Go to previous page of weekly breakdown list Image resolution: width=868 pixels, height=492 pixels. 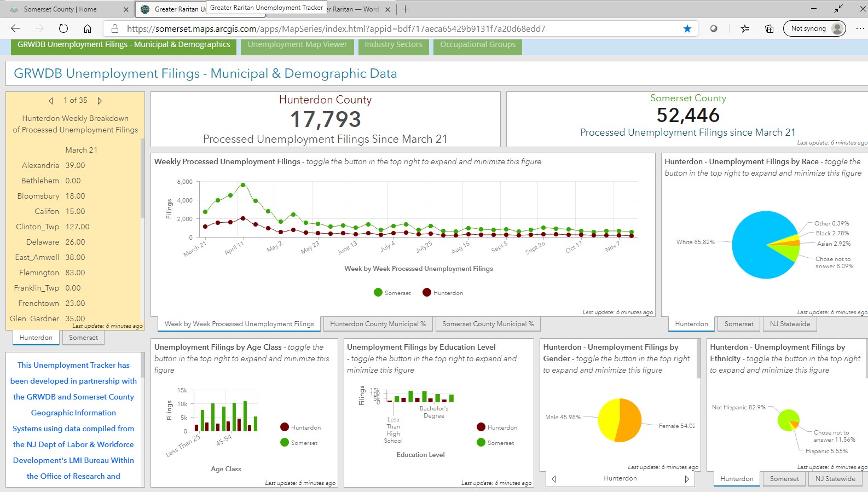click(x=51, y=101)
